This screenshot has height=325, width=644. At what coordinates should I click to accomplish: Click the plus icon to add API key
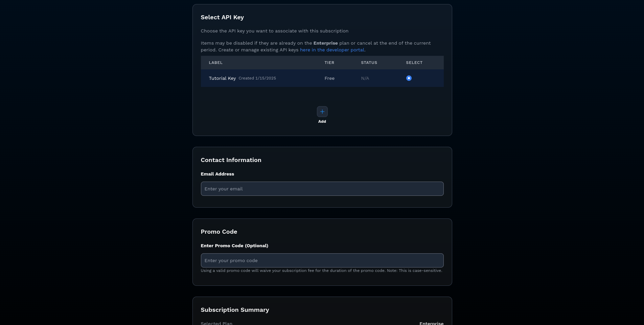(x=322, y=112)
